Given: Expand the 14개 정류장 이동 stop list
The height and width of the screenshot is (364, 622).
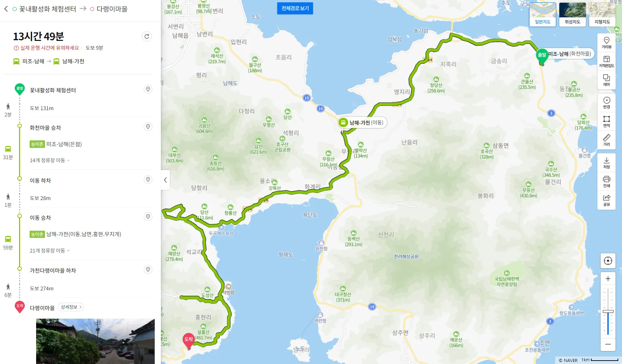Looking at the screenshot, I should point(50,160).
